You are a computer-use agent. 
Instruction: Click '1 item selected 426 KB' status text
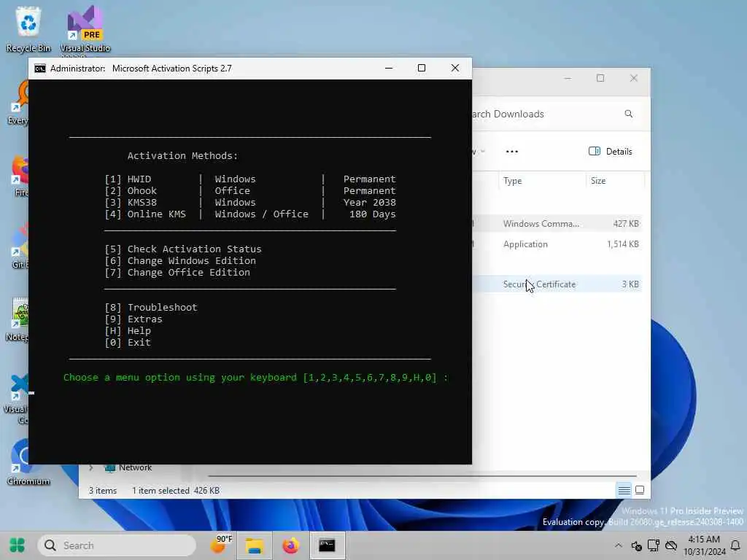[176, 491]
